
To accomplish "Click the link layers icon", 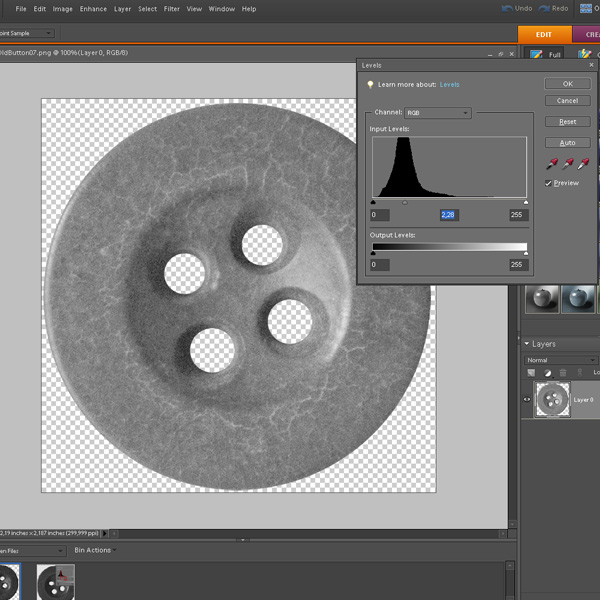I will 580,372.
